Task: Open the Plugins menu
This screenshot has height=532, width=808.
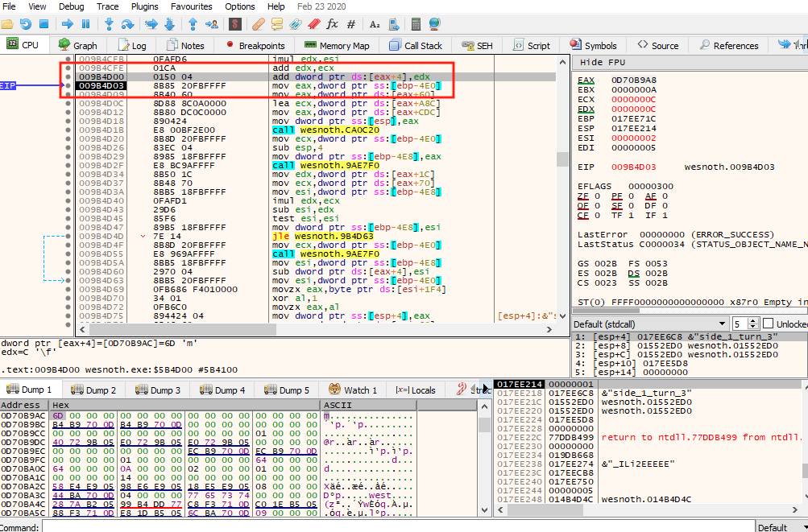Action: click(144, 6)
